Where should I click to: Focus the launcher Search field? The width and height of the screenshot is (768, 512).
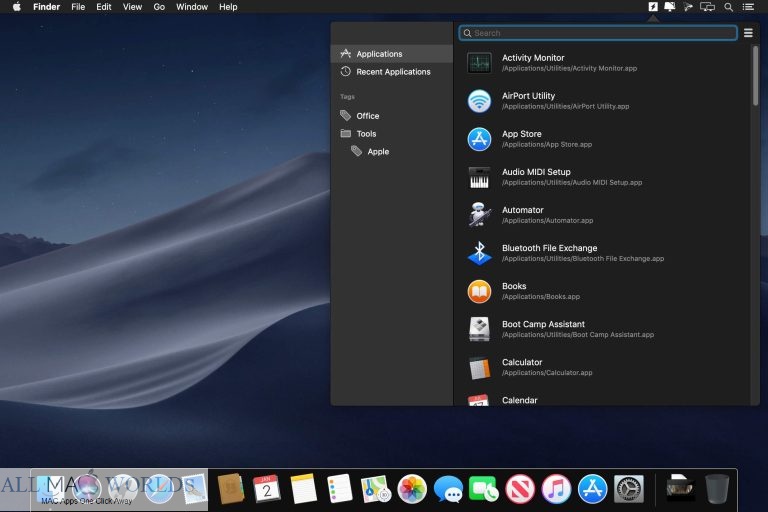click(598, 33)
